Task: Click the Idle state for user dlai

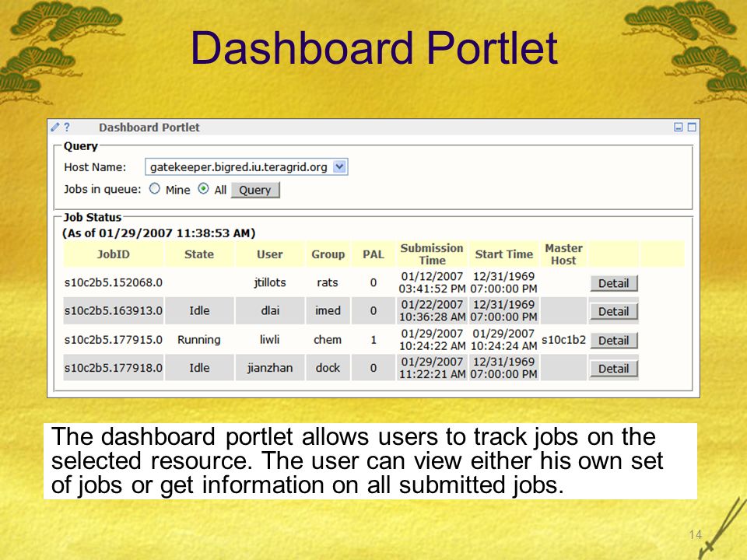Action: click(199, 310)
